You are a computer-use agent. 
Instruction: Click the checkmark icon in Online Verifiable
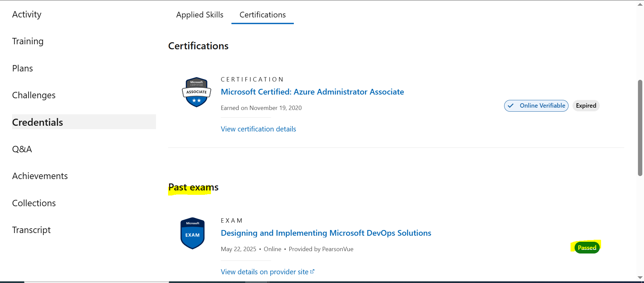pyautogui.click(x=511, y=106)
